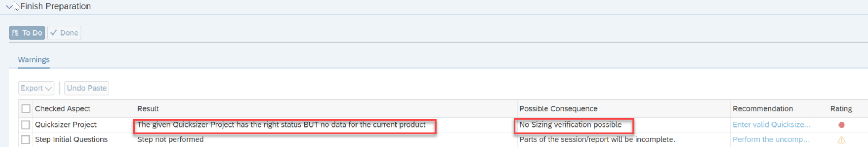Select the To Do filter button

tap(27, 33)
